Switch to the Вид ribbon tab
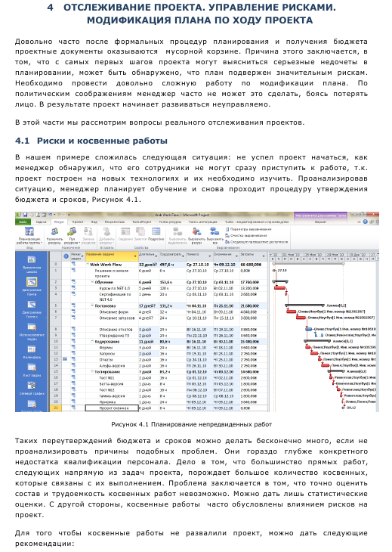This screenshot has height=552, width=392. [94, 222]
